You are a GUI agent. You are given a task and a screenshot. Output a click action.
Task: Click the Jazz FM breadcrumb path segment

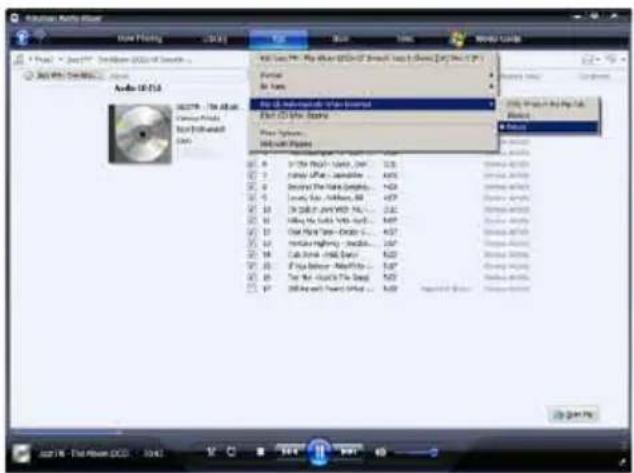tap(129, 60)
